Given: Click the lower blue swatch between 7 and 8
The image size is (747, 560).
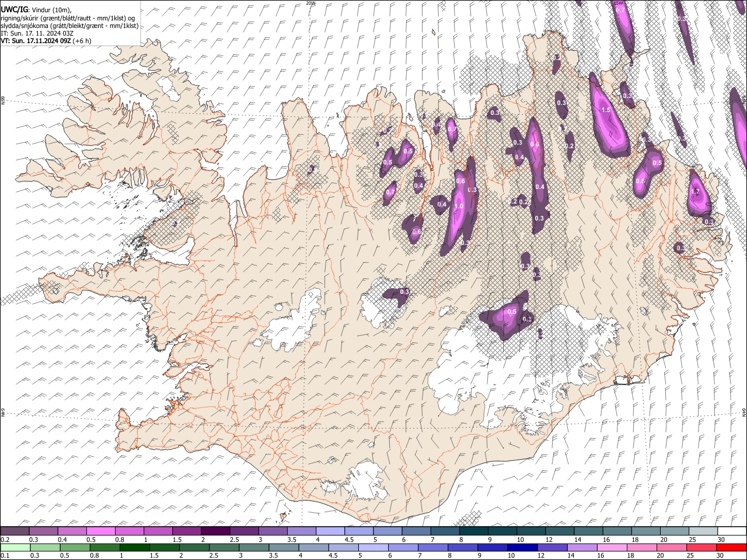Looking at the screenshot, I should tap(434, 547).
